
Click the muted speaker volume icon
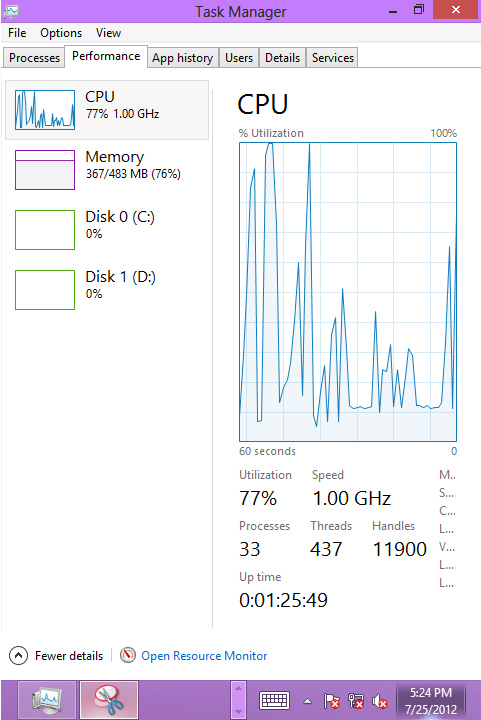point(379,701)
